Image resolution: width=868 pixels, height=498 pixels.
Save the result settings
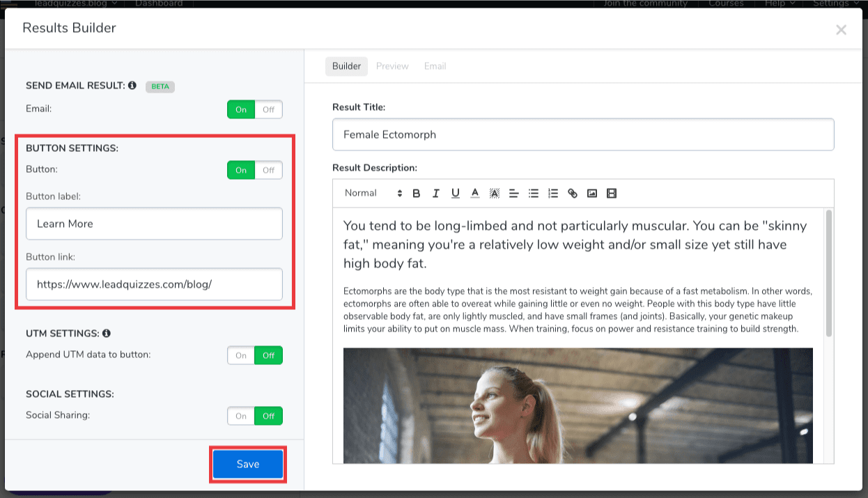point(248,465)
